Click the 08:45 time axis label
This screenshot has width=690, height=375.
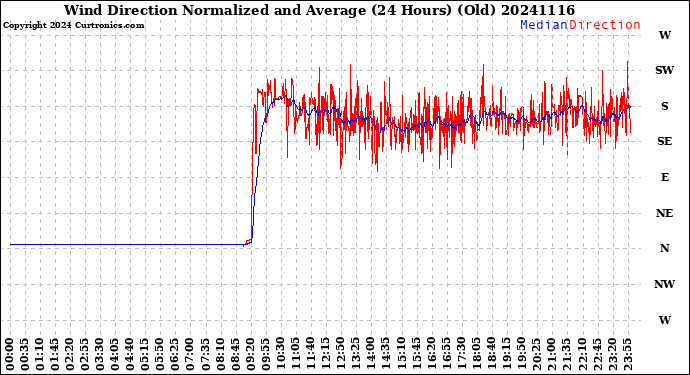pyautogui.click(x=235, y=354)
